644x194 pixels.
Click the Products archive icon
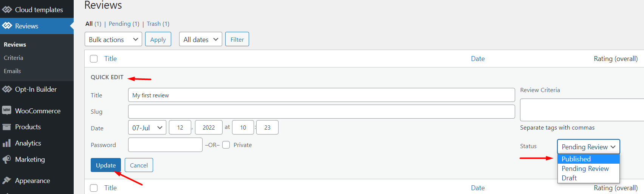(x=7, y=127)
